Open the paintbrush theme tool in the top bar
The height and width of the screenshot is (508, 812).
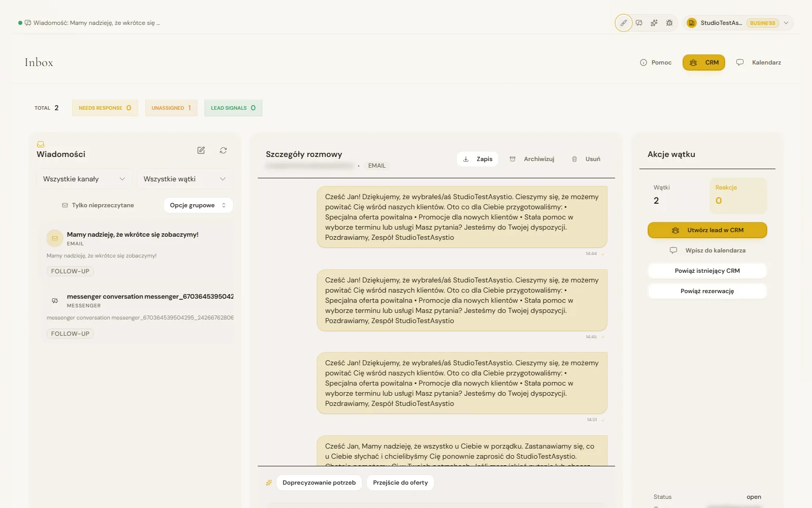click(623, 23)
